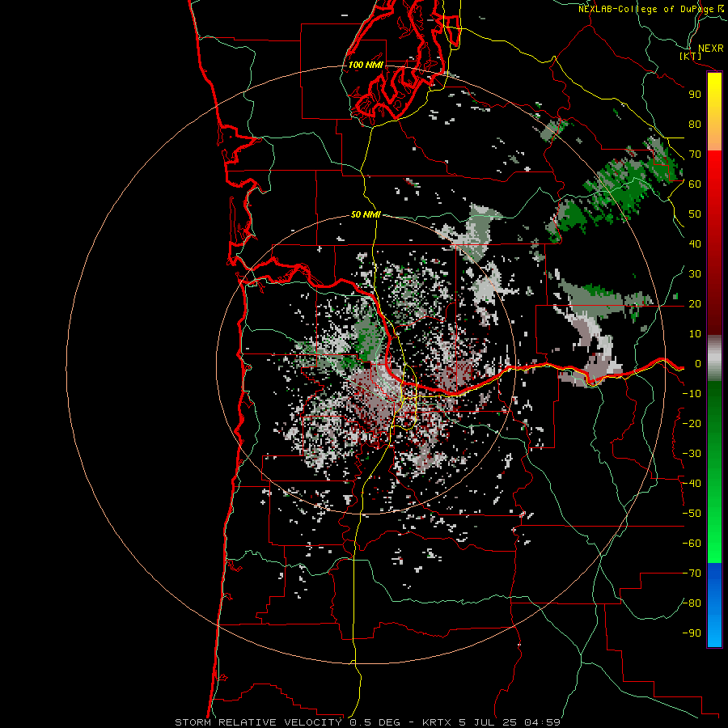Click the -60 scale value
Viewport: 728px width, 728px height.
tap(692, 544)
